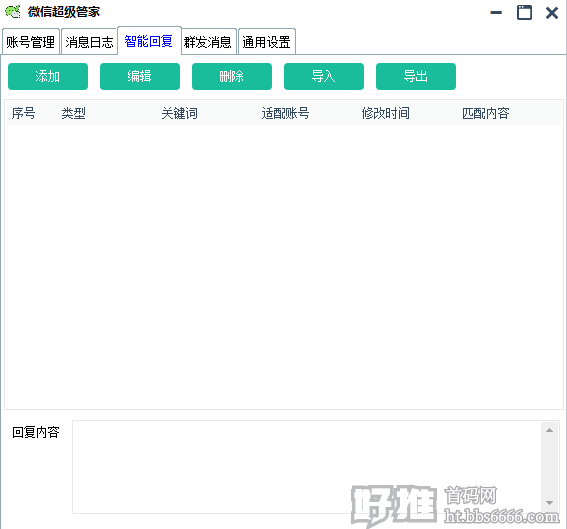Screen dimensions: 567x529
Task: Open the 通用设置 tab
Action: point(267,42)
